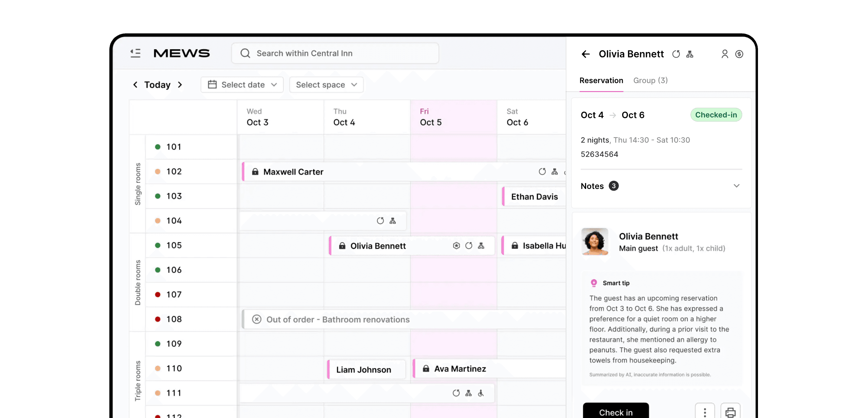Click reservation number 52634564

(x=599, y=154)
